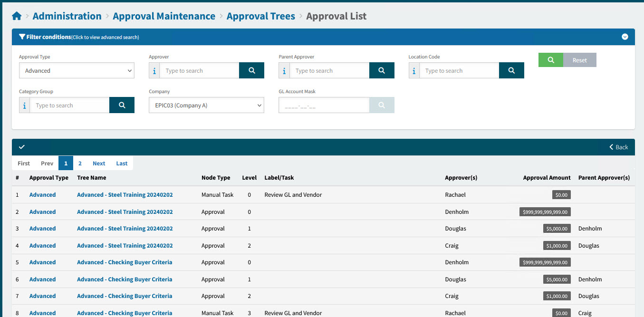This screenshot has width=644, height=317.
Task: Click the Reset button
Action: (580, 60)
